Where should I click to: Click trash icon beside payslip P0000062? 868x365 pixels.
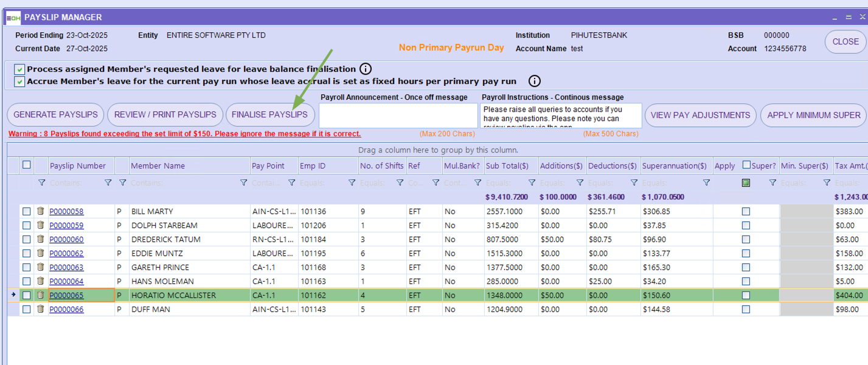point(40,253)
